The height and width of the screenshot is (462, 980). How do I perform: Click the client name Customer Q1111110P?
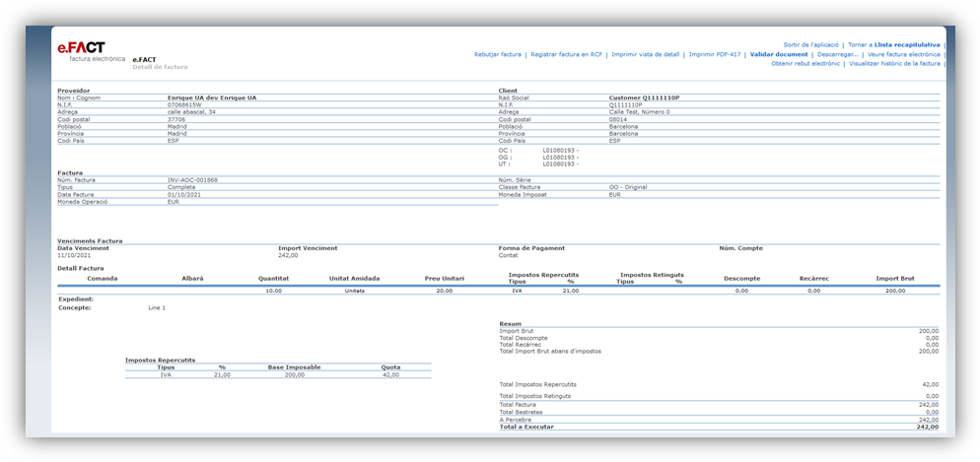point(644,98)
